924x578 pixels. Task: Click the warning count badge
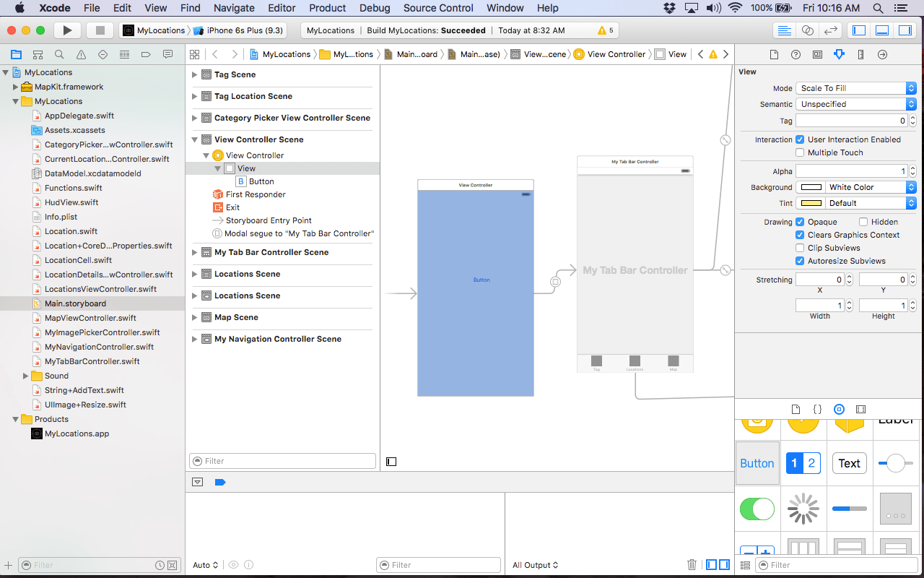(605, 30)
